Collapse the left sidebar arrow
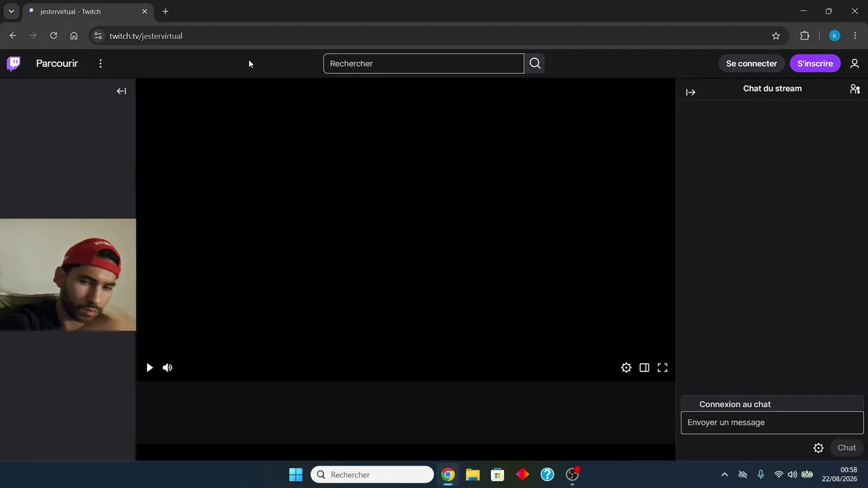The image size is (868, 488). [121, 91]
